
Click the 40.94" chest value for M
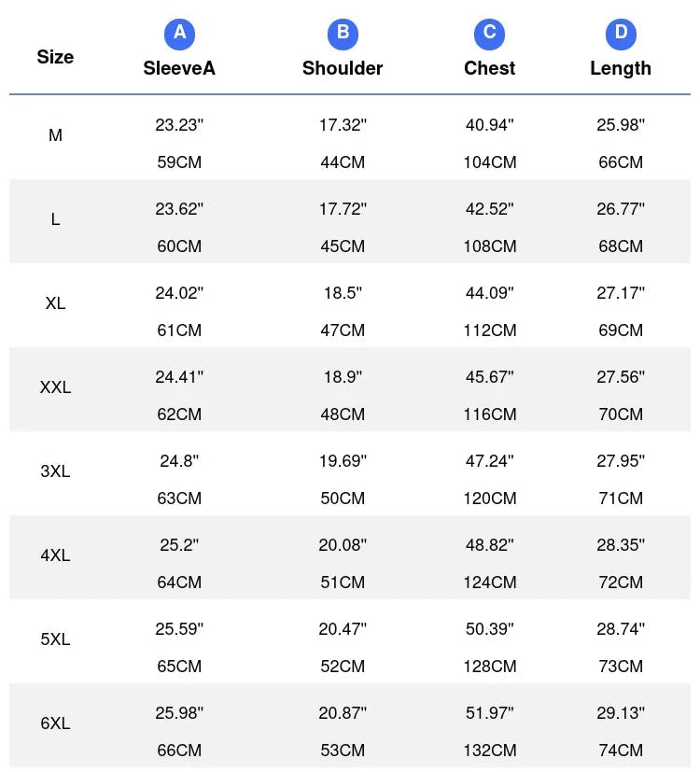coord(489,125)
